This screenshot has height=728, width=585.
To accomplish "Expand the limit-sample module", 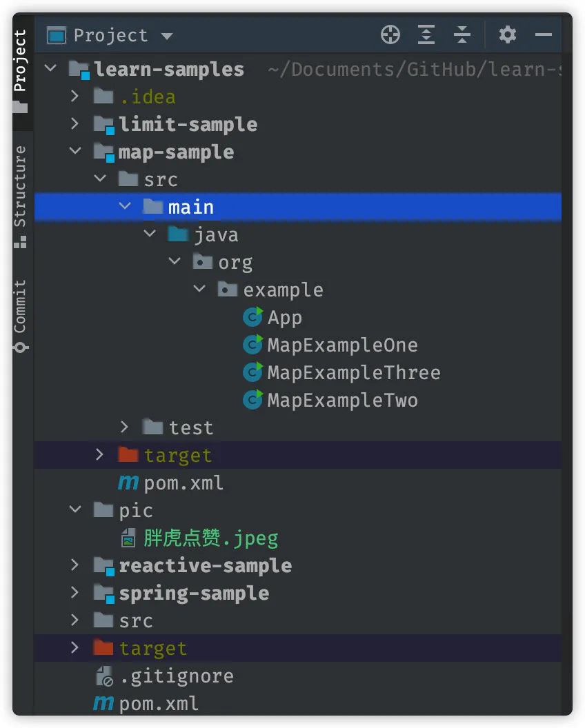I will [x=75, y=124].
